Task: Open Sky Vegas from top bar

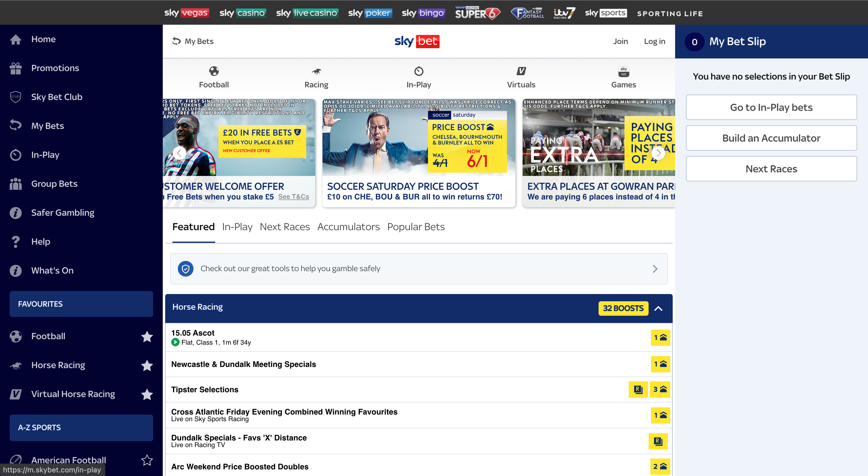Action: point(187,13)
